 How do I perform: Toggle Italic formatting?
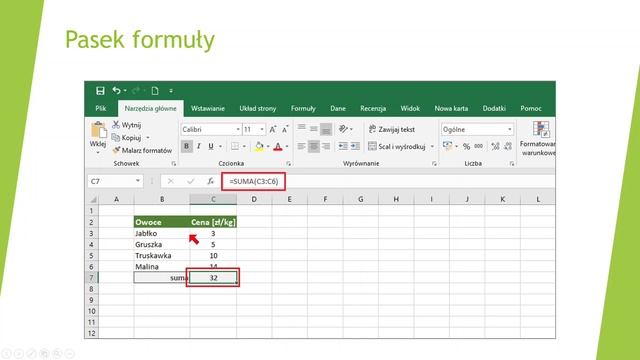(199, 146)
